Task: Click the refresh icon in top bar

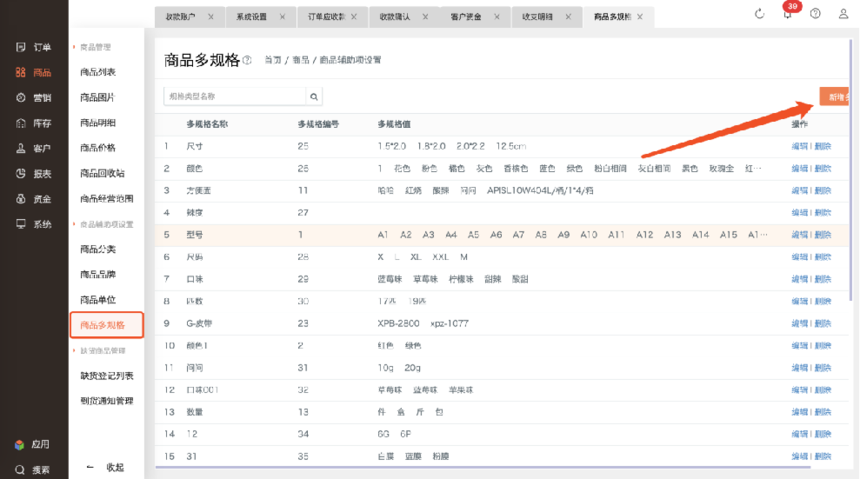Action: [x=760, y=14]
